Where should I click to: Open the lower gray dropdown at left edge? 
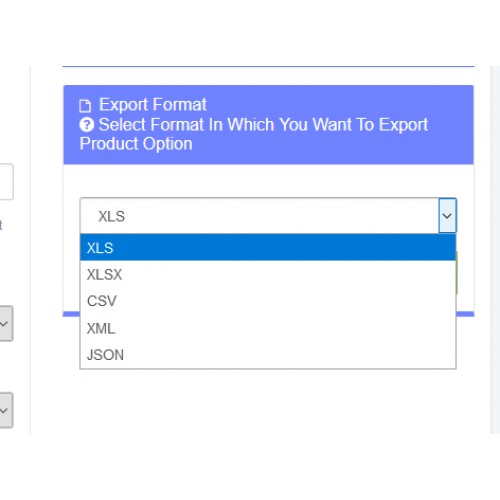[x=6, y=410]
